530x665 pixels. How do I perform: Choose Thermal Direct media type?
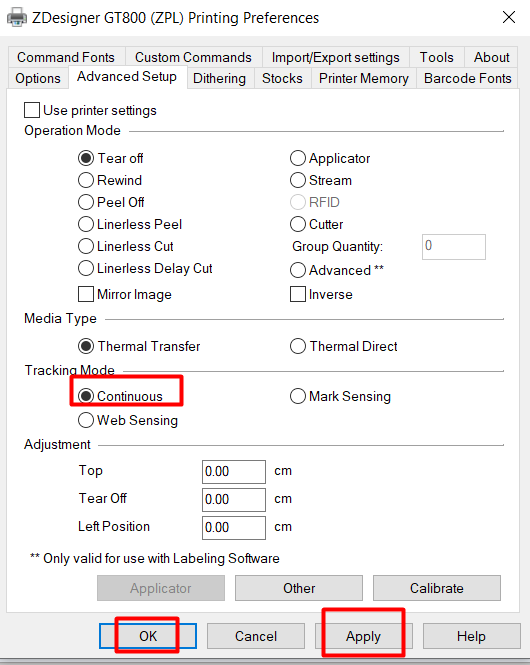298,346
